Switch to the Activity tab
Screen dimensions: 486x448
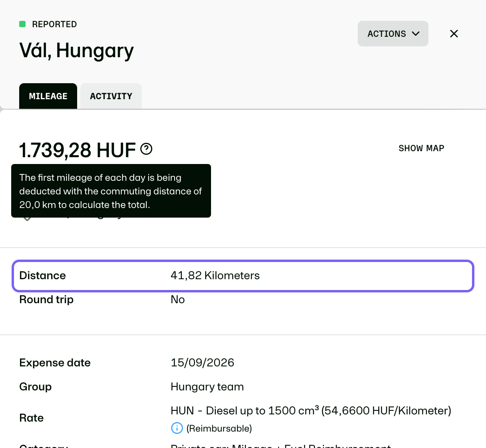pyautogui.click(x=111, y=96)
